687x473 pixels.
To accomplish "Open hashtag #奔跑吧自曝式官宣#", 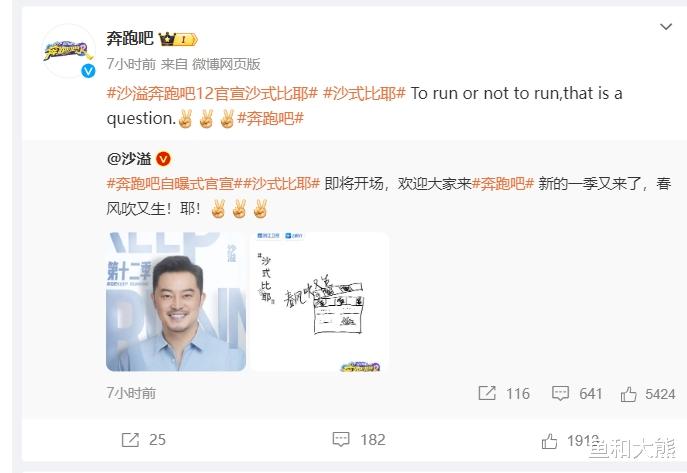I will [174, 184].
